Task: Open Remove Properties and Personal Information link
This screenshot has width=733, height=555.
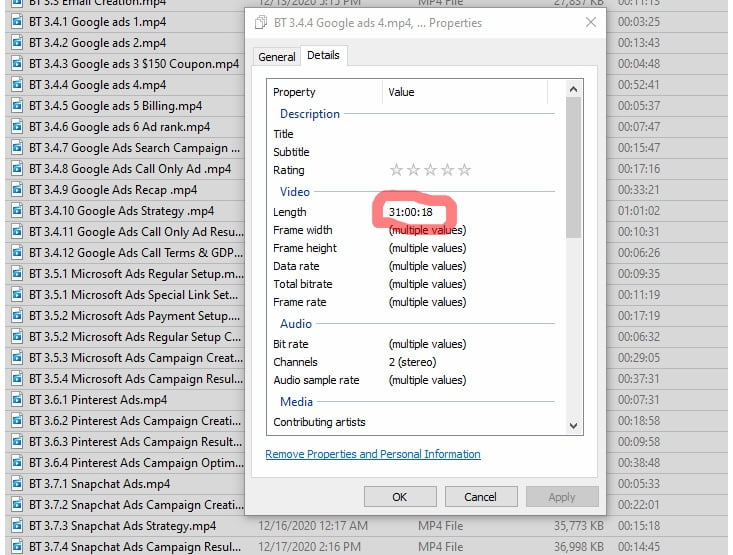Action: pos(373,454)
